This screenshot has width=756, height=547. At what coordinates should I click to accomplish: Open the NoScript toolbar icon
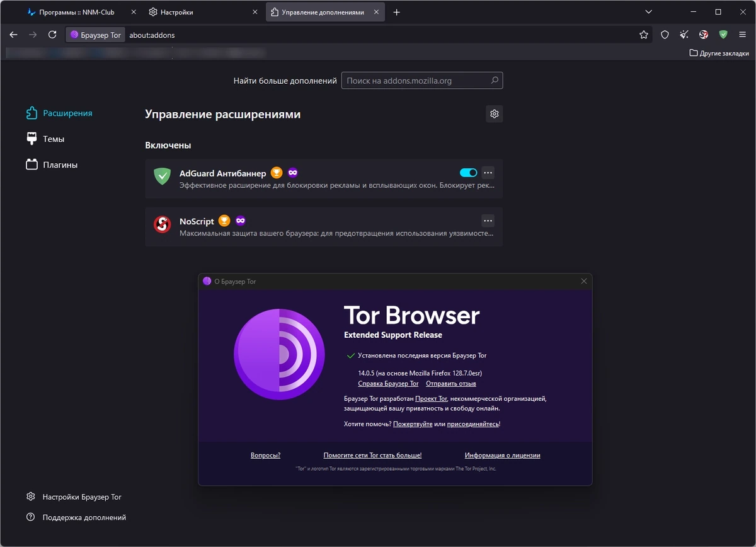(x=704, y=35)
